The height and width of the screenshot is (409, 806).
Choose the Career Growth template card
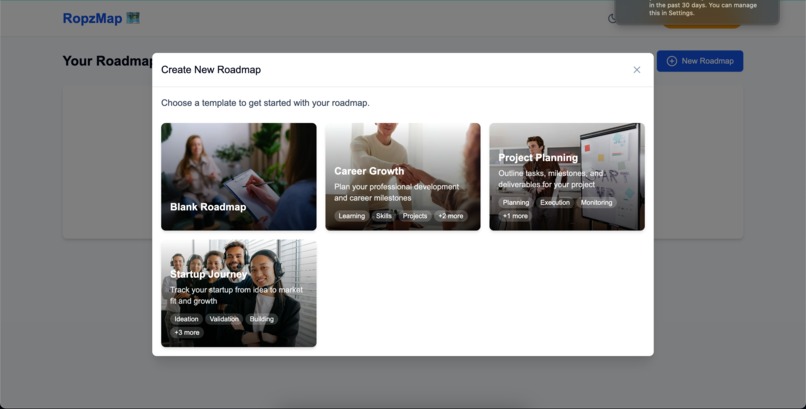point(402,176)
